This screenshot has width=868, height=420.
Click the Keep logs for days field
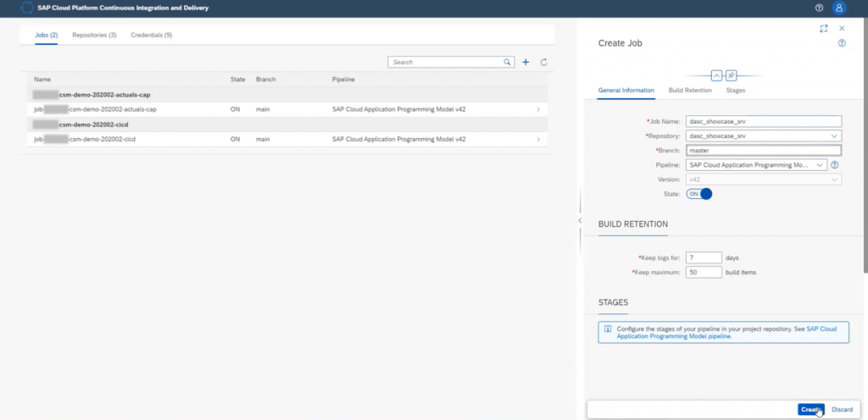(x=704, y=257)
